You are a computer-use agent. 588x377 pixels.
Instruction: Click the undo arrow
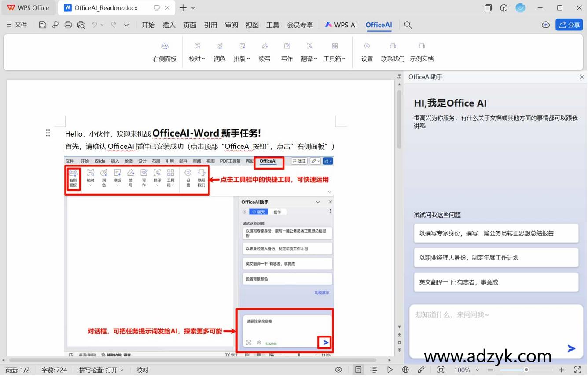pyautogui.click(x=94, y=25)
